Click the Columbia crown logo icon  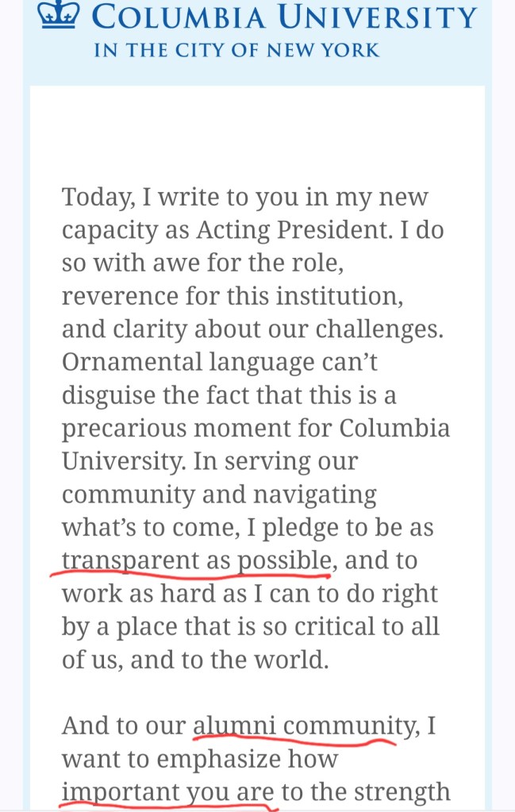click(61, 16)
